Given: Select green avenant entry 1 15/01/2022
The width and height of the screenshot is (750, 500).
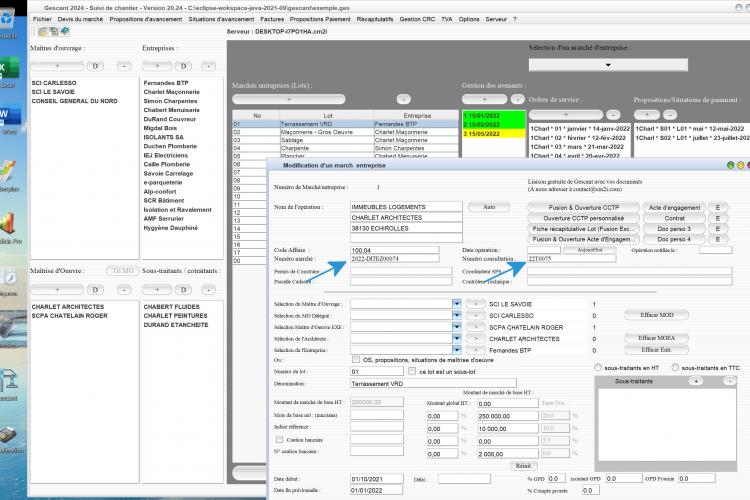Looking at the screenshot, I should [x=493, y=116].
